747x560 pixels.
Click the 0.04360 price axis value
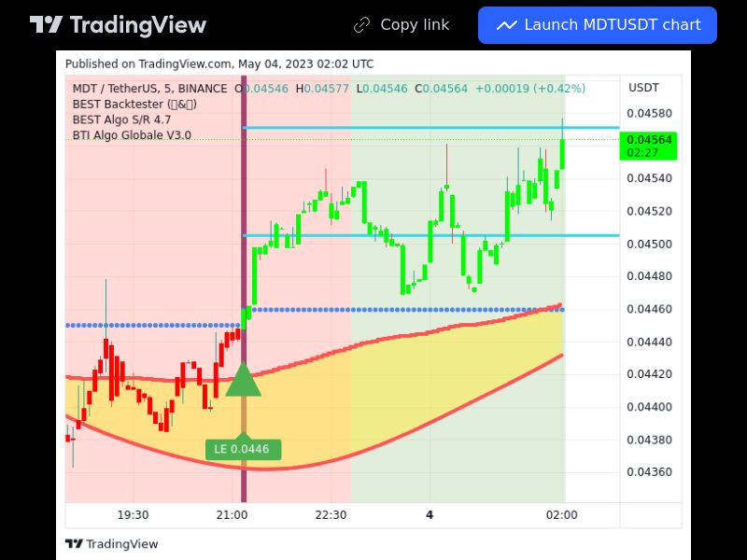[649, 472]
